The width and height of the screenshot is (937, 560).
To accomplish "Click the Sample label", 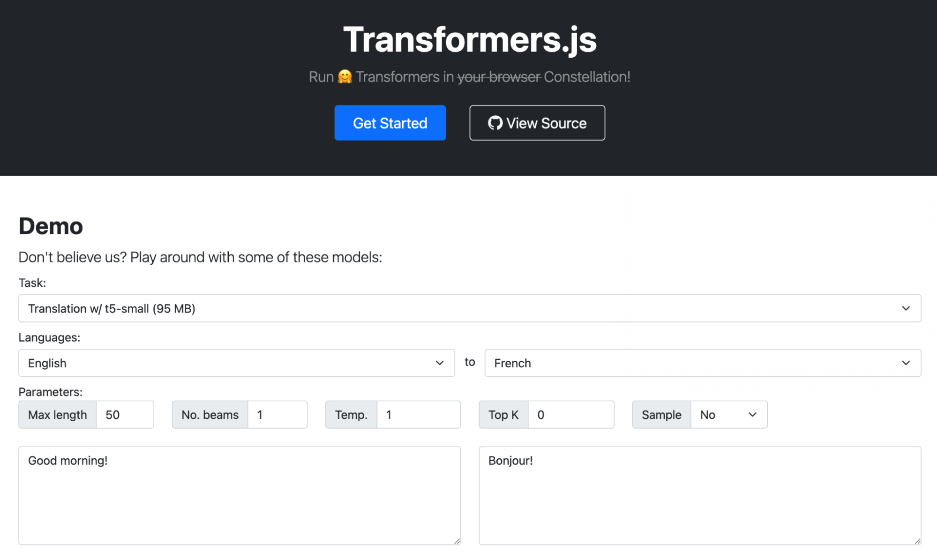I will (x=661, y=414).
